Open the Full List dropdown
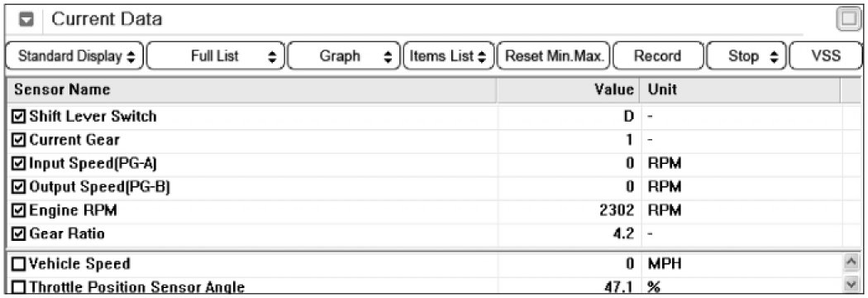 point(216,56)
